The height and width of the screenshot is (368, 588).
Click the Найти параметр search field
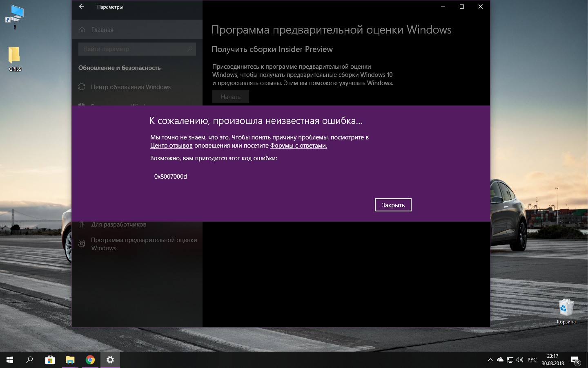coord(137,49)
